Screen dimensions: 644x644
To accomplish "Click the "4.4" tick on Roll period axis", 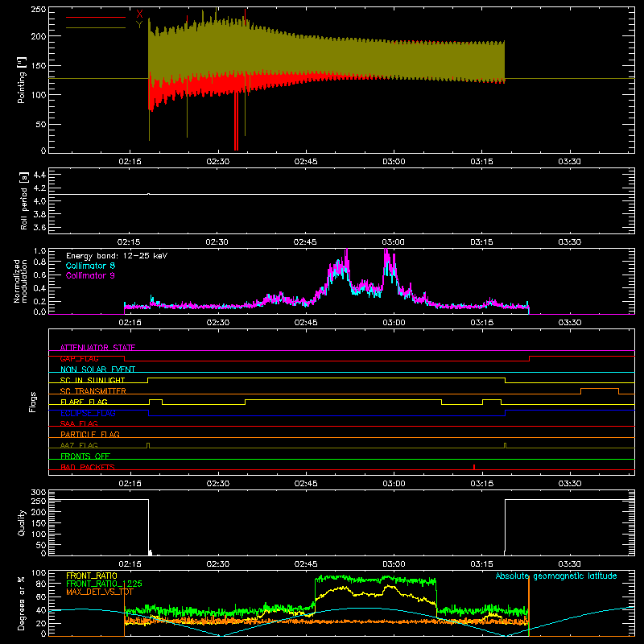I will [x=39, y=175].
